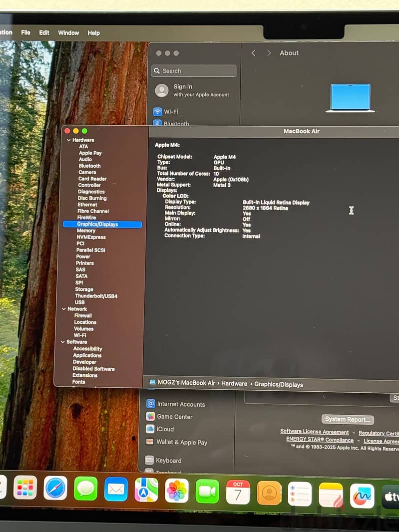Go forward in System Settings
This screenshot has width=399, height=532.
click(269, 53)
